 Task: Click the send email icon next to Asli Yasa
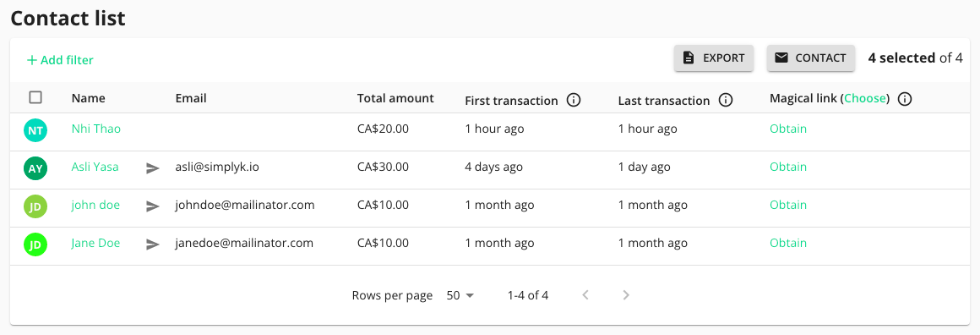coord(153,167)
